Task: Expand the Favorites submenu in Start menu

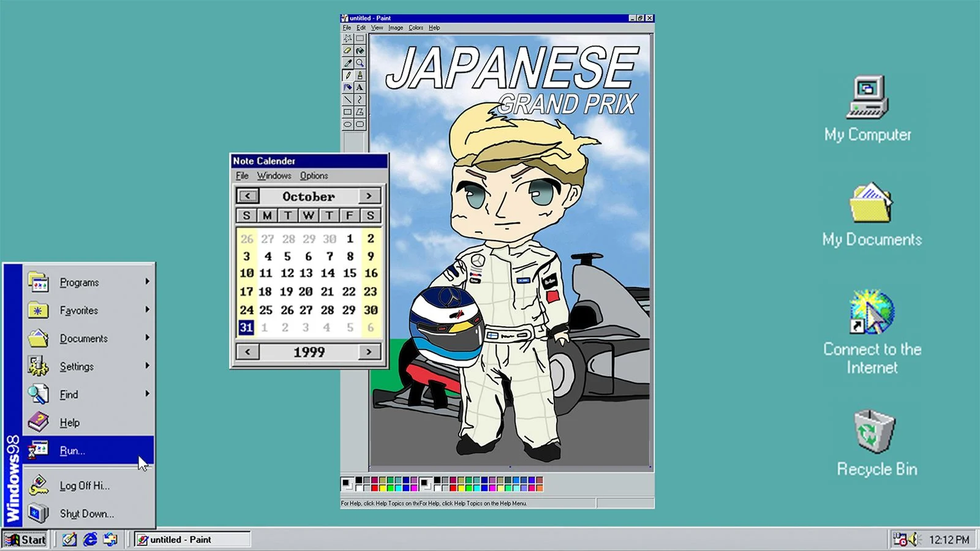Action: (89, 310)
